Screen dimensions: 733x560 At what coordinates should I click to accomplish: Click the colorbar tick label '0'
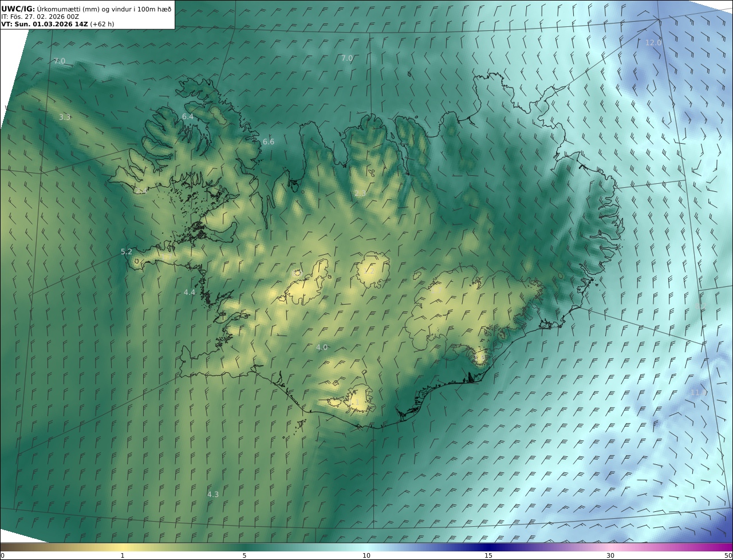[x=2, y=555]
